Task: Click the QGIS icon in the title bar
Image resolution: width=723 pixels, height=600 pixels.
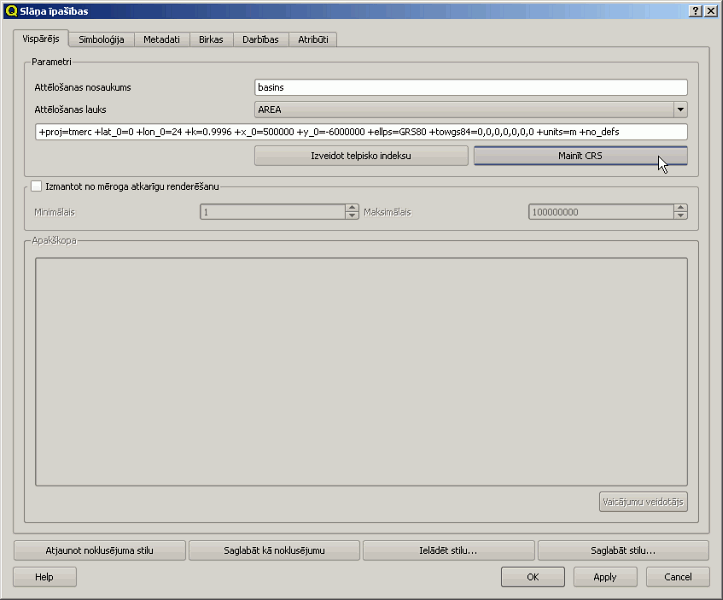Action: tap(11, 11)
